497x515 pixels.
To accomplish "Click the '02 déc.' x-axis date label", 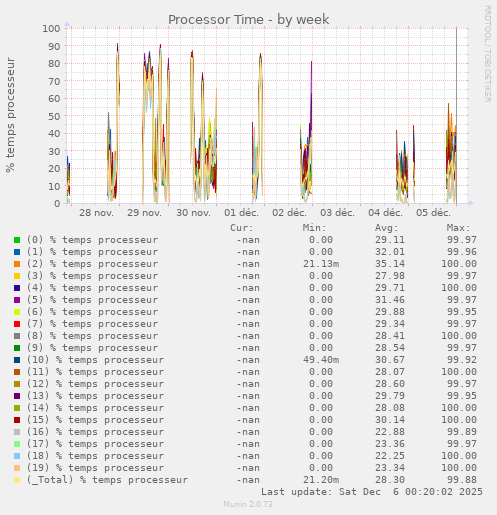I will 289,213.
